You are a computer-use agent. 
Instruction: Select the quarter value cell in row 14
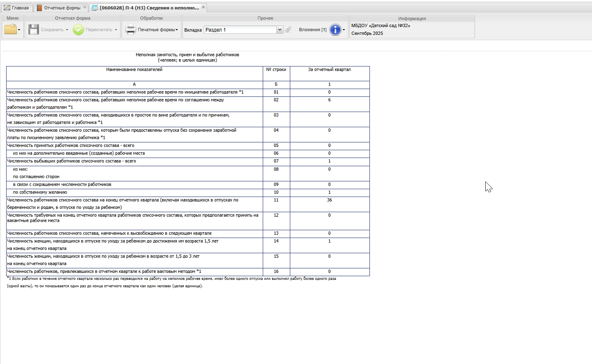pos(330,245)
